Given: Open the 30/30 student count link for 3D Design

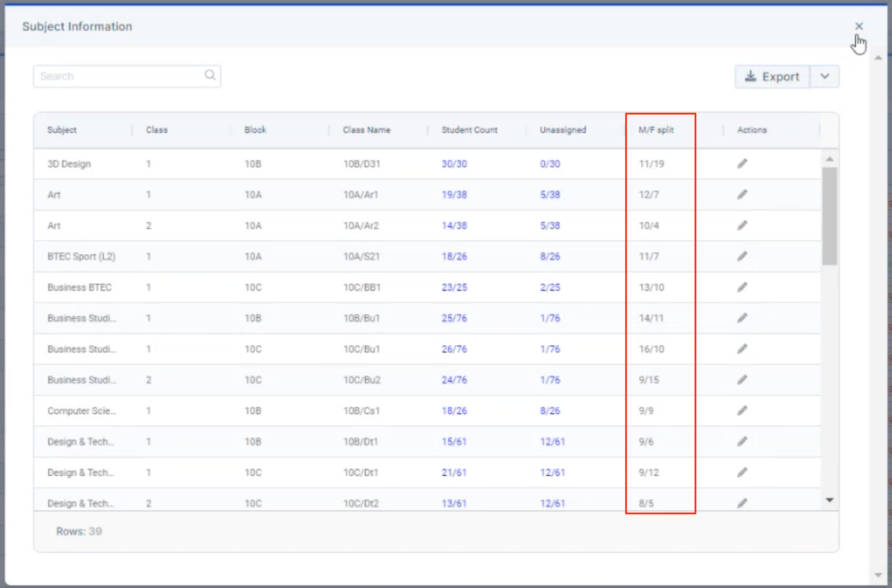Looking at the screenshot, I should [x=454, y=164].
